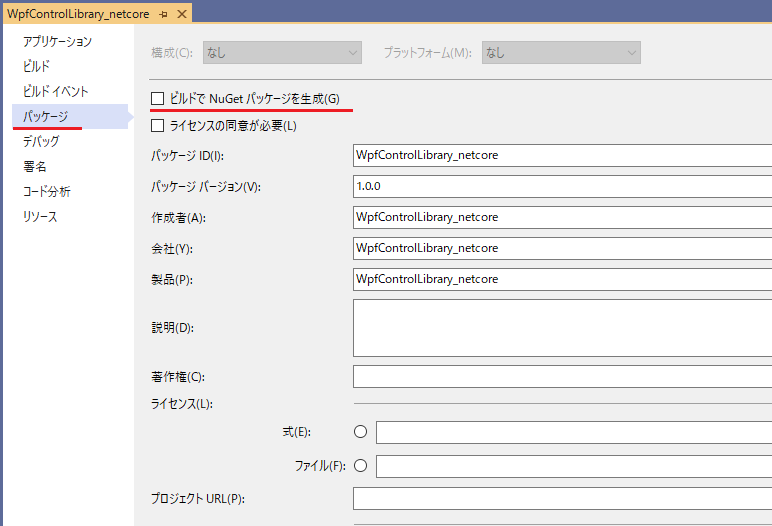Focus the 作成者 input field
Image resolution: width=772 pixels, height=526 pixels.
[562, 217]
